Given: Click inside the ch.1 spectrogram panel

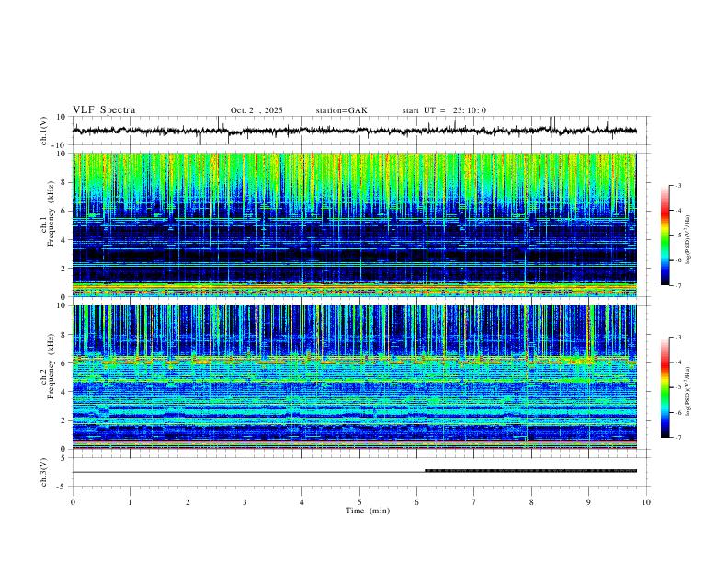Looking at the screenshot, I should [x=354, y=224].
